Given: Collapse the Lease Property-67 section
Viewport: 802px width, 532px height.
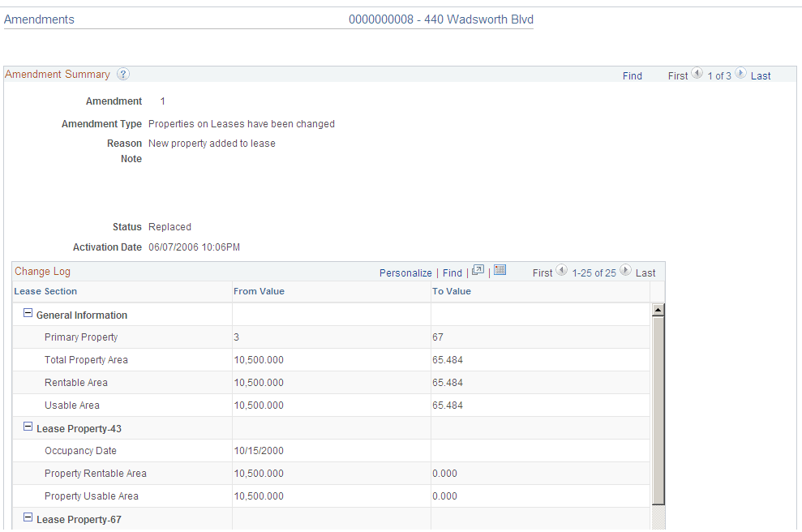Looking at the screenshot, I should pyautogui.click(x=27, y=518).
